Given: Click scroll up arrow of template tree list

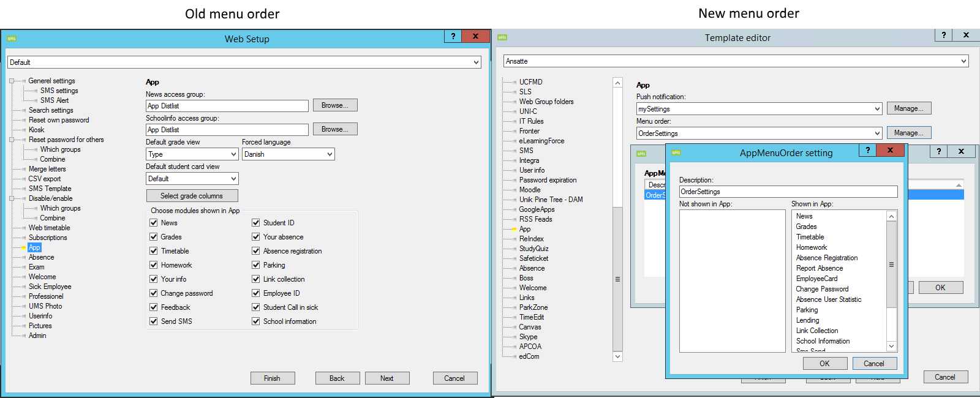Looking at the screenshot, I should 617,83.
